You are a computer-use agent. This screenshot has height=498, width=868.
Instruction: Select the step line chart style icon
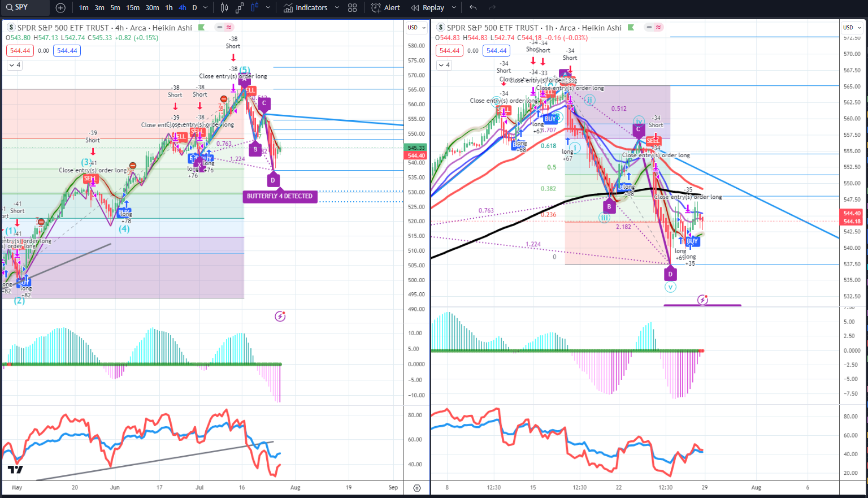240,8
